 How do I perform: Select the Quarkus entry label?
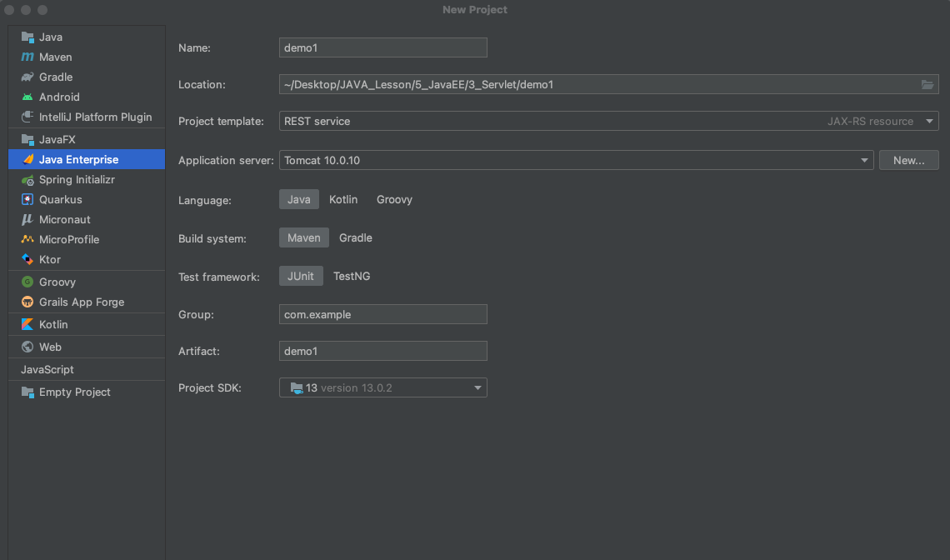61,199
